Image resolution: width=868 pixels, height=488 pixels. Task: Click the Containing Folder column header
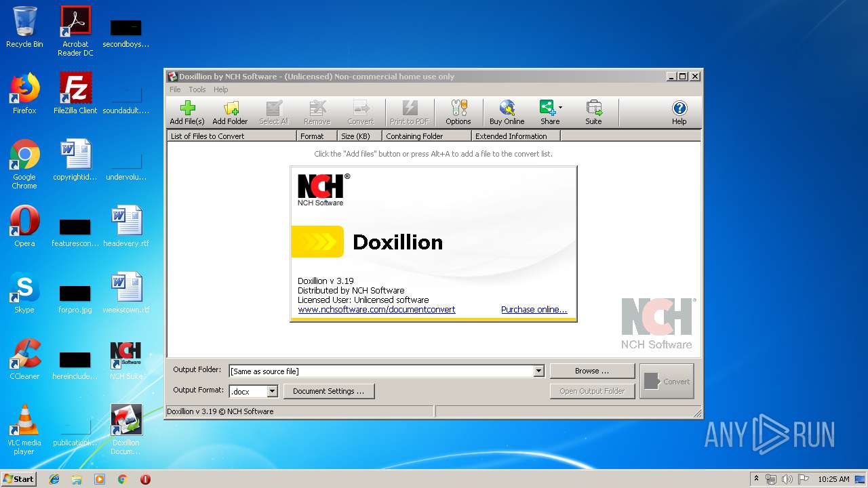click(x=427, y=136)
